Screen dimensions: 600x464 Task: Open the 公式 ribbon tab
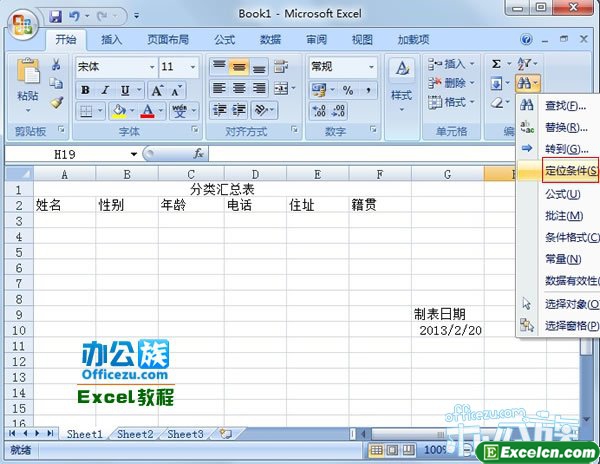[225, 39]
